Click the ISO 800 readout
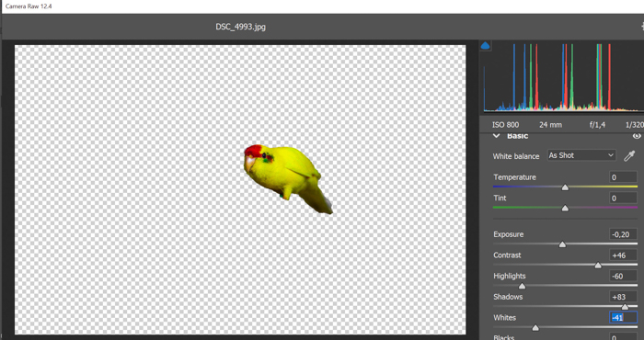This screenshot has width=644, height=340. [x=505, y=125]
